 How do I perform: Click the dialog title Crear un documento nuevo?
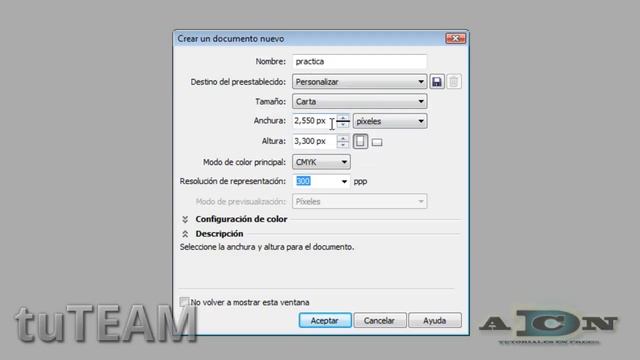pyautogui.click(x=231, y=39)
